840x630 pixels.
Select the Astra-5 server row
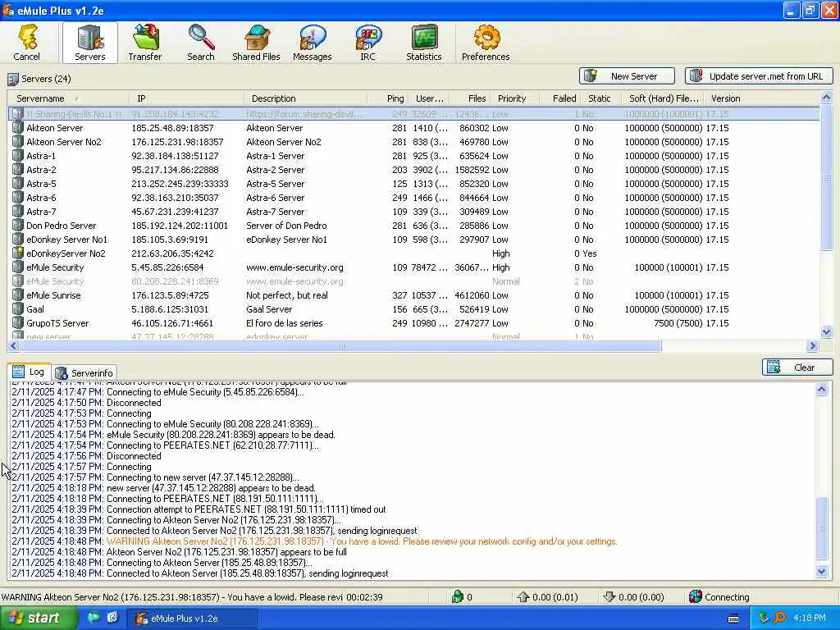tap(413, 184)
